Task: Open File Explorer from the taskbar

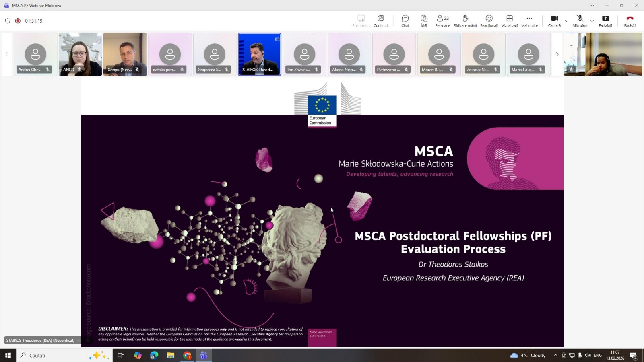Action: pyautogui.click(x=171, y=355)
